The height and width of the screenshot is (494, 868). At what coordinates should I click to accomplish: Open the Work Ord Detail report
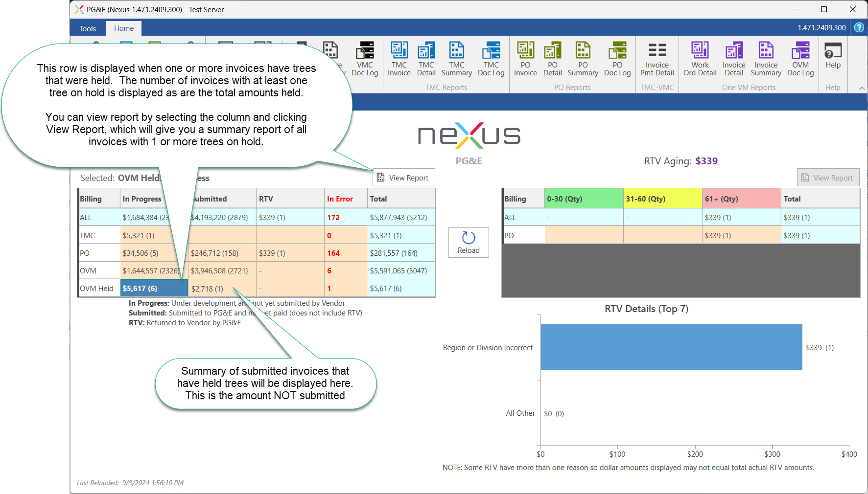700,59
